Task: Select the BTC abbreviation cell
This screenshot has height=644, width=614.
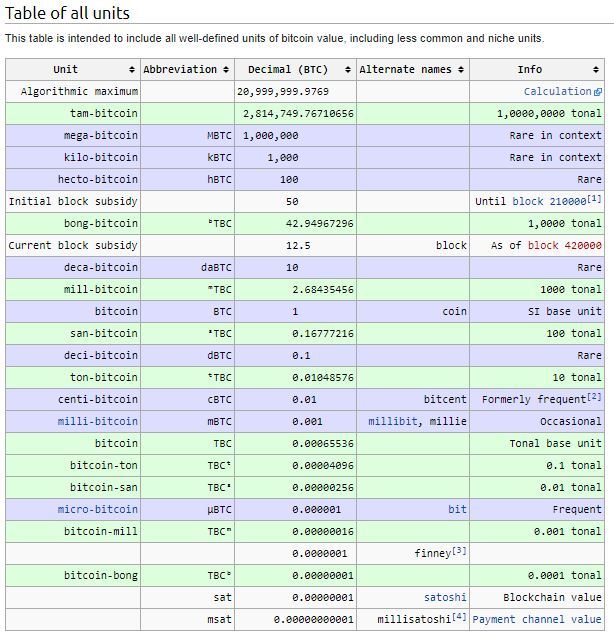Action: pyautogui.click(x=188, y=311)
